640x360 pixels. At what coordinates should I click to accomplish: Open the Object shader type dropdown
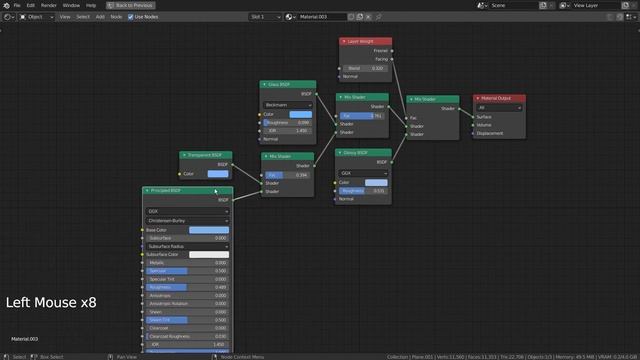coord(36,17)
